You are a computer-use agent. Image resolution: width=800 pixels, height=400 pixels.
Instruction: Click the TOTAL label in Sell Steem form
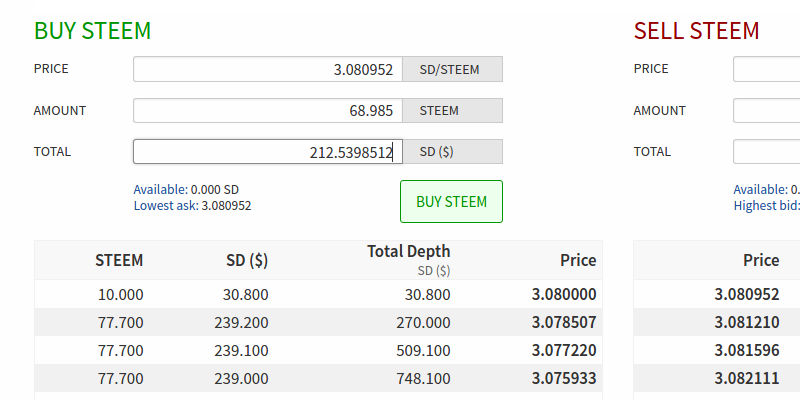pyautogui.click(x=652, y=152)
